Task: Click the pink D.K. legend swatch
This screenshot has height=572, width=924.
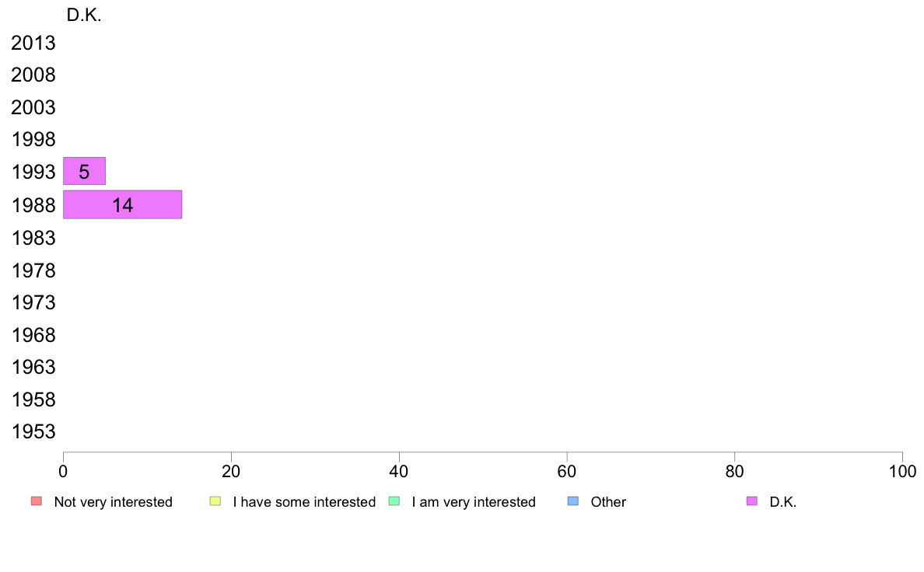Action: [x=751, y=501]
